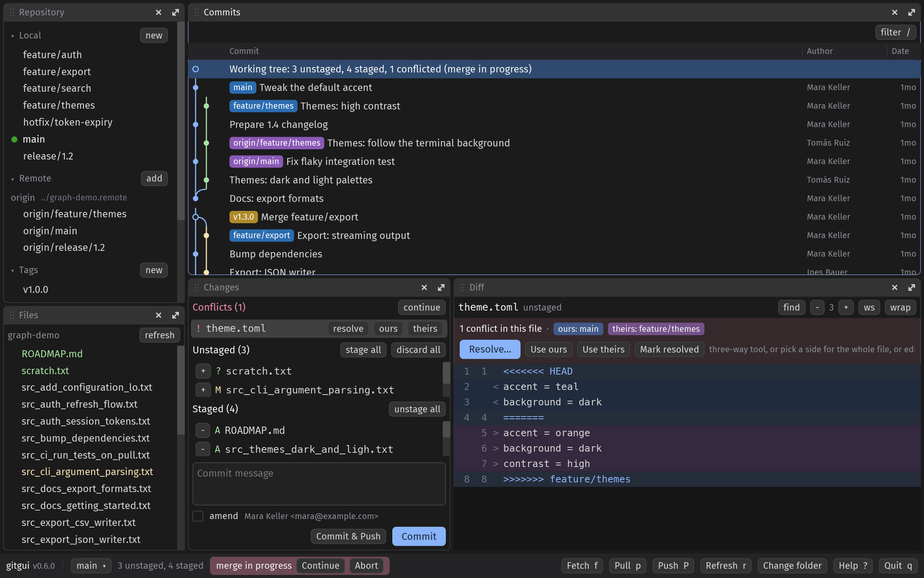Screen dimensions: 924x578
Task: Unstage all staged files
Action: [417, 409]
